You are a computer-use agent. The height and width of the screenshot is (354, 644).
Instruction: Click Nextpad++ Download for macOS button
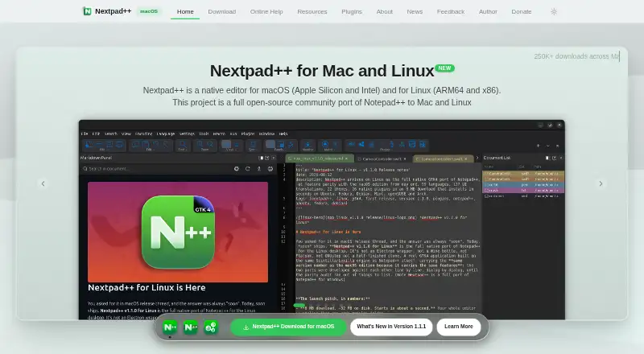click(x=288, y=327)
